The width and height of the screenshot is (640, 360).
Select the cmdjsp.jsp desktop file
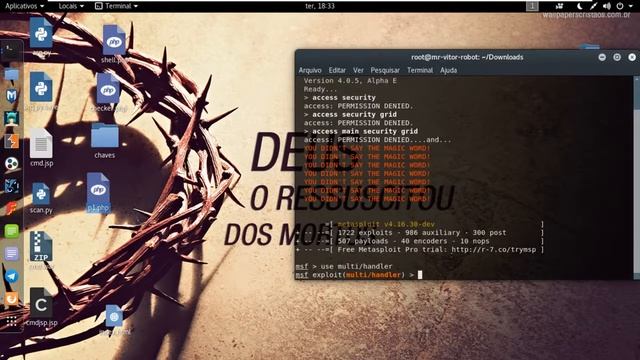click(41, 307)
